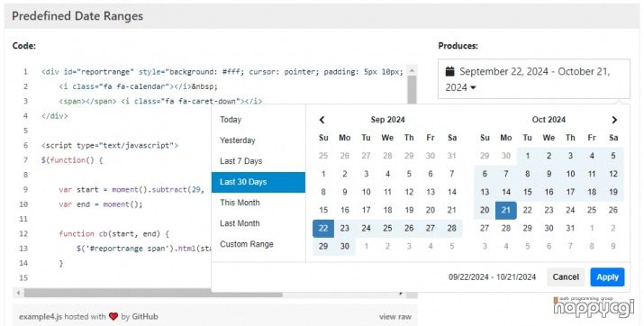Click scroll-left arrow of code scrollbar
Viewport: 644px width, 326px height.
(18, 294)
